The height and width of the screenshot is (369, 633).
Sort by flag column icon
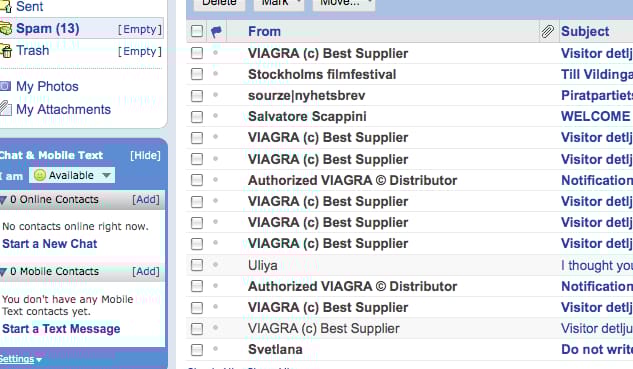[x=216, y=31]
